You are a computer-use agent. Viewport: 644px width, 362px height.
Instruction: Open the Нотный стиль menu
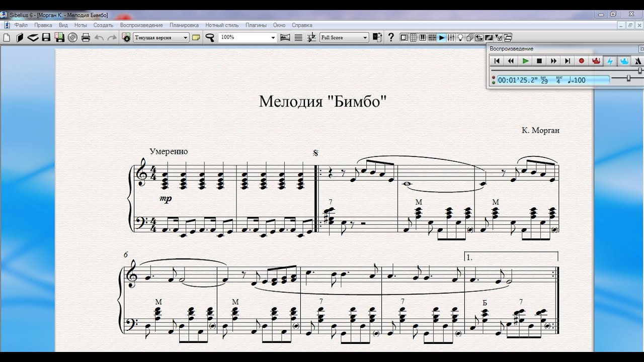click(222, 25)
